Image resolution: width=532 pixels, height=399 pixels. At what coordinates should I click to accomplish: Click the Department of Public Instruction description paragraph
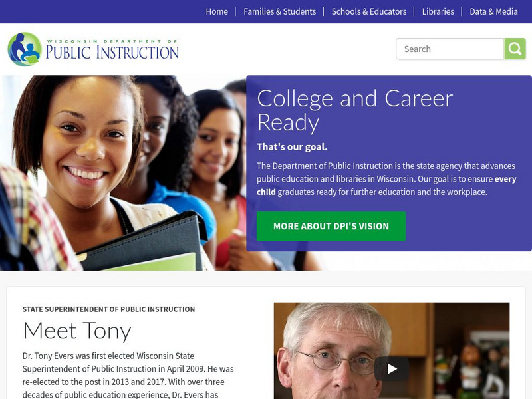coord(386,179)
